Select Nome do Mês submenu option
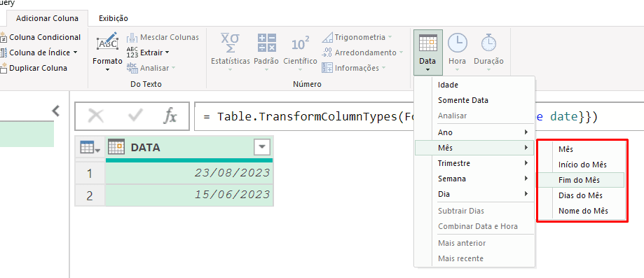This screenshot has height=278, width=644. click(582, 211)
